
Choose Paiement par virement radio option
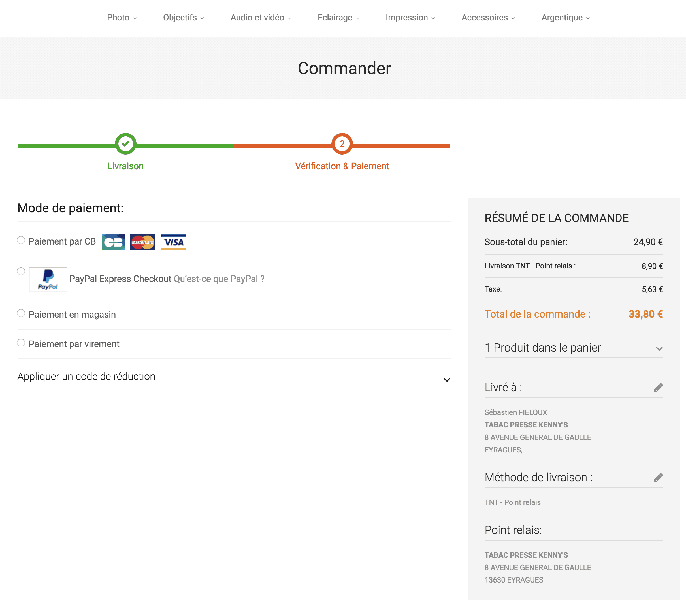21,343
